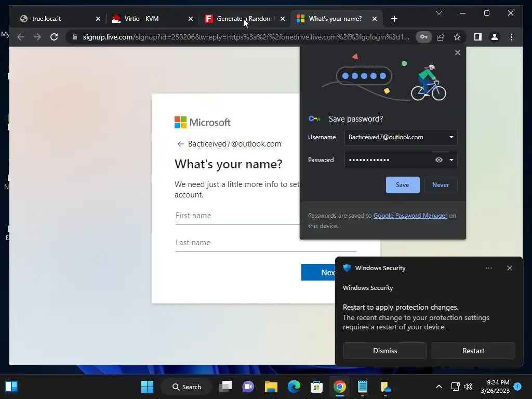Screen dimensions: 532x399
Task: Open Notepad icon on taskbar
Action: pyautogui.click(x=362, y=387)
